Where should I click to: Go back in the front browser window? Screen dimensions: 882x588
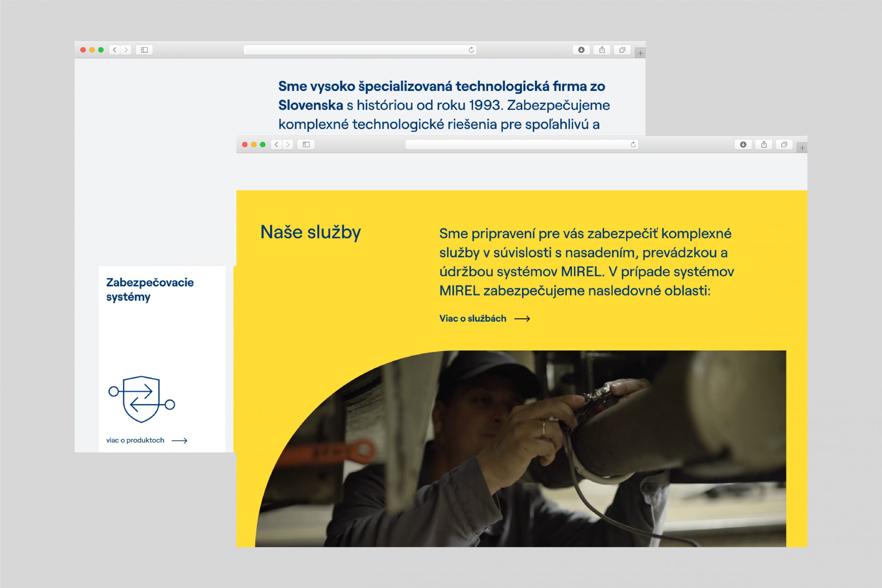pos(277,144)
